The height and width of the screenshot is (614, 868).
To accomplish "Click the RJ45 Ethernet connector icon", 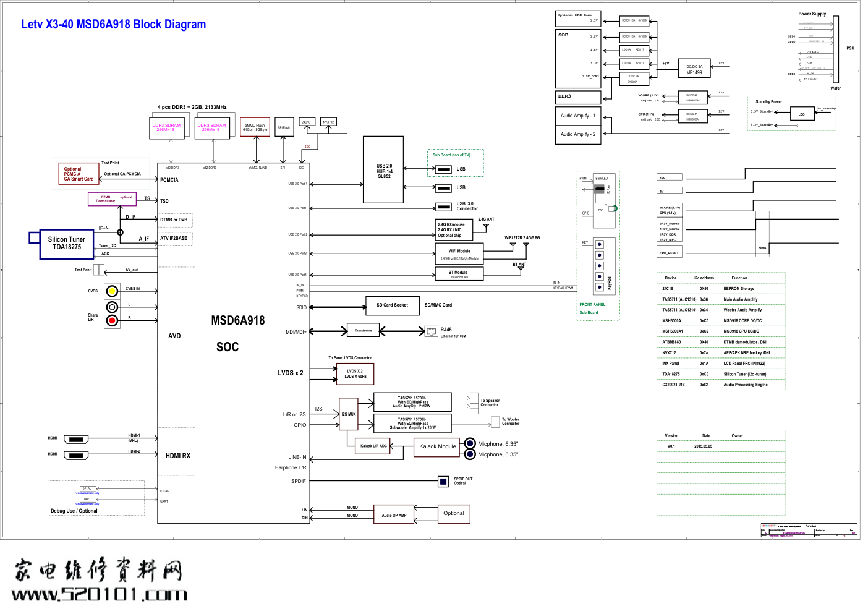I will (x=431, y=331).
